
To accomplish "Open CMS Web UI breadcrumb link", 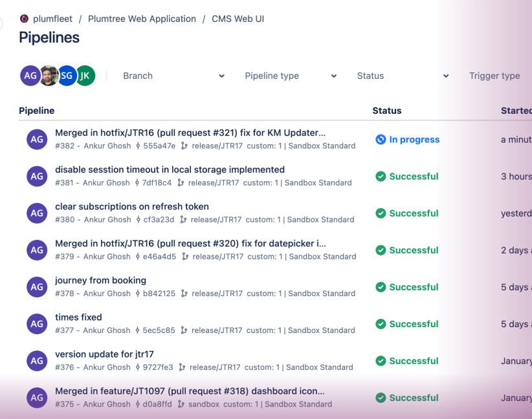I will [x=238, y=19].
